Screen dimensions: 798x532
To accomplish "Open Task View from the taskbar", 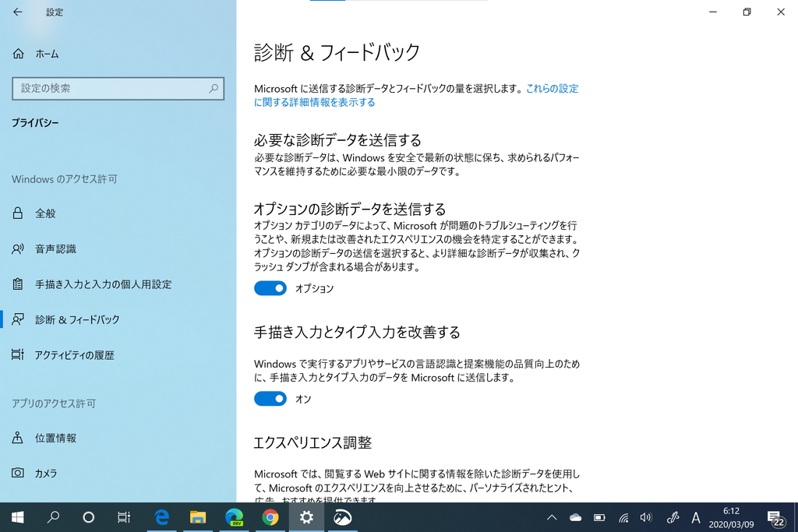I will [x=123, y=516].
